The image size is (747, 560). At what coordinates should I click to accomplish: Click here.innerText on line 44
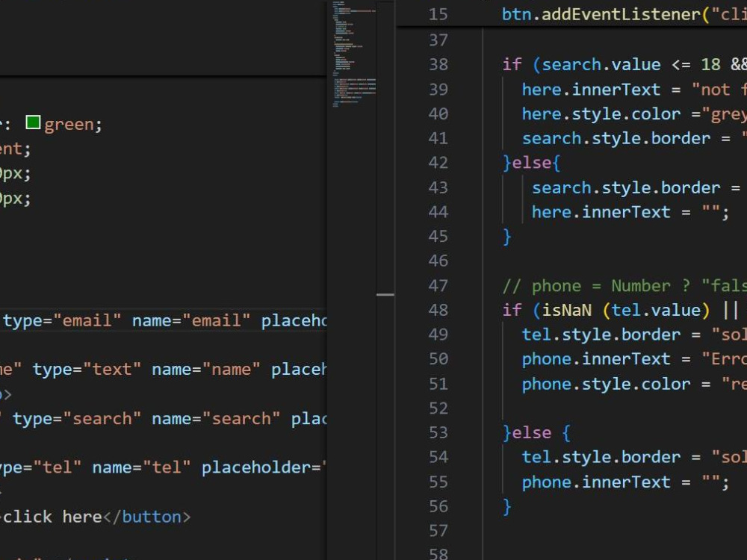601,212
